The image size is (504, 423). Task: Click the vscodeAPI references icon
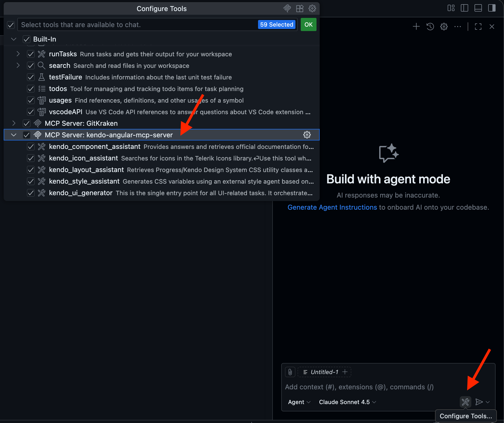(x=42, y=112)
